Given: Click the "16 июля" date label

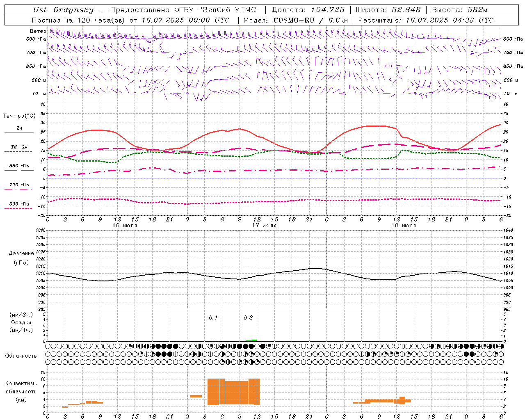Looking at the screenshot, I should (x=125, y=226).
